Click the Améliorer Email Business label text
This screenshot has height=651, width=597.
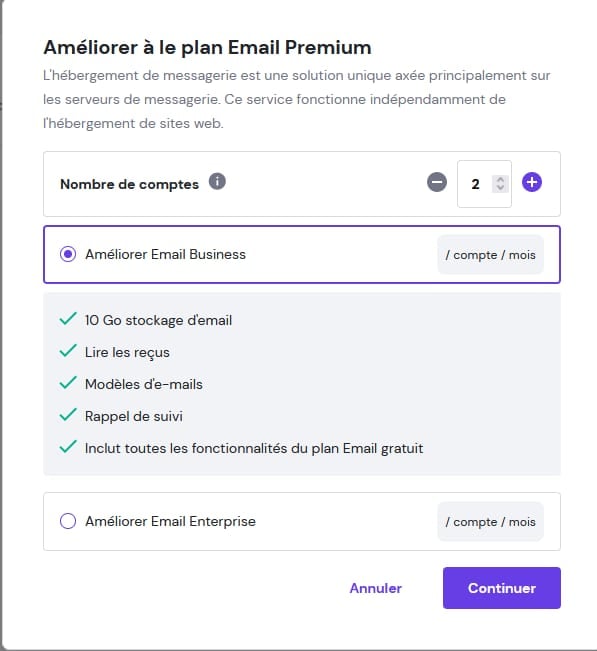pos(165,254)
